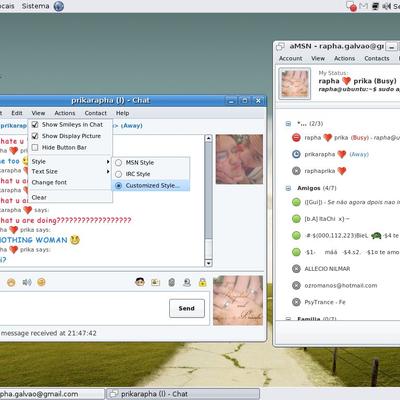Uncheck Show Display Picture
The width and height of the screenshot is (400, 400).
(35, 136)
